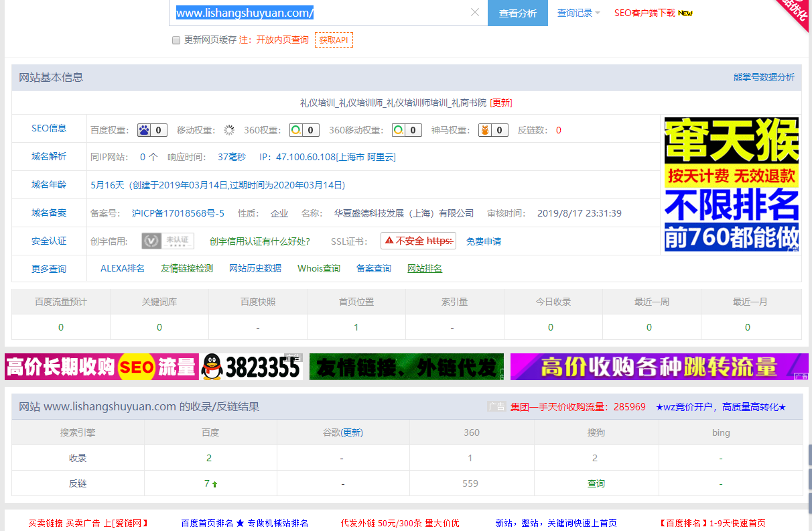Click 免费申请 SSL link

coord(484,241)
